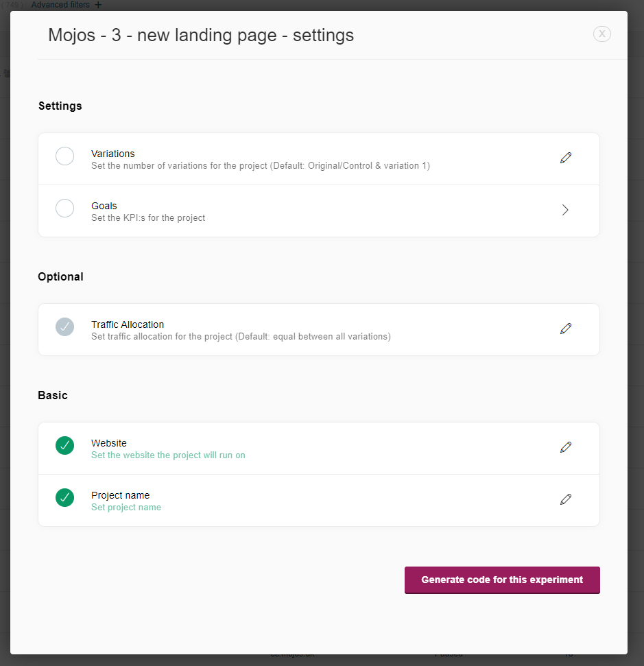Generate code for this experiment
This screenshot has width=644, height=666.
pos(502,580)
